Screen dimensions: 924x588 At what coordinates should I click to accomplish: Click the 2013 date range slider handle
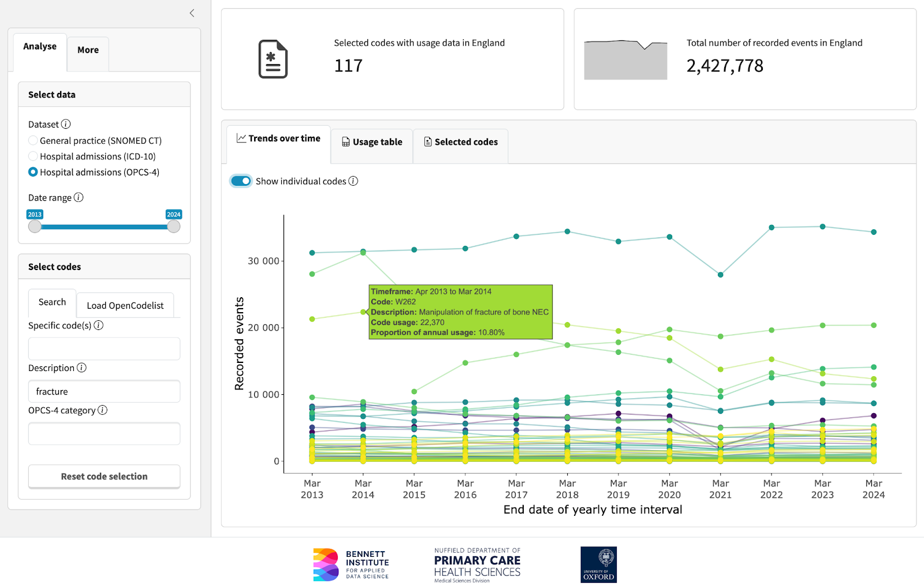[35, 226]
